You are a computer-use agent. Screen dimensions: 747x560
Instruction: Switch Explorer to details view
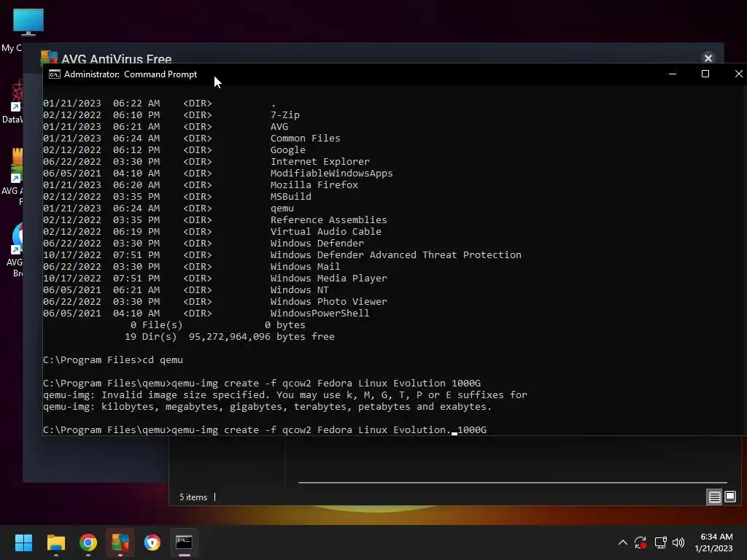click(715, 497)
